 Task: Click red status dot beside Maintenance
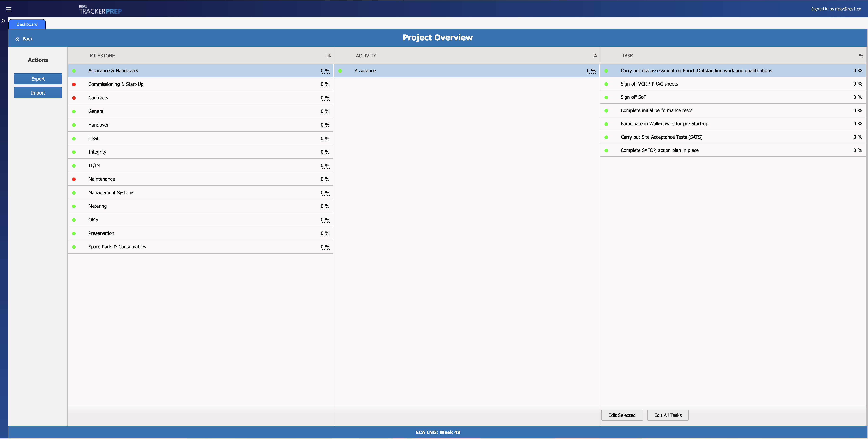click(x=74, y=179)
